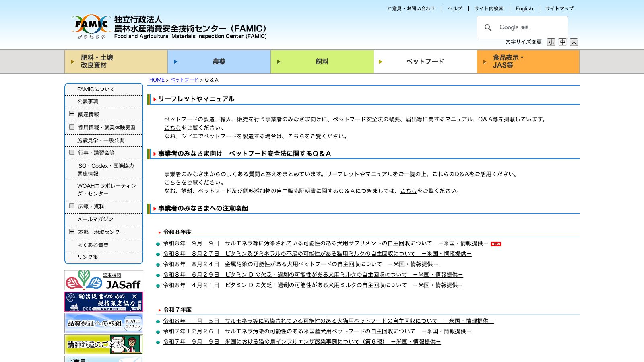Open the 令和7年12月26日 サルモネラ汚染 notice
This screenshot has height=362, width=644.
point(317,331)
